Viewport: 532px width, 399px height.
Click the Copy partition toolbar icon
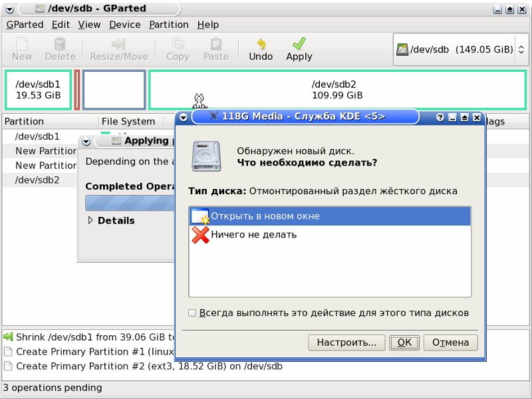pyautogui.click(x=178, y=44)
